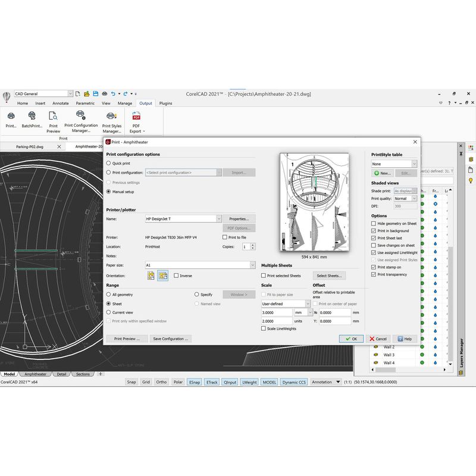This screenshot has width=476, height=476.
Task: Open the User-defined scale dropdown
Action: [x=308, y=303]
